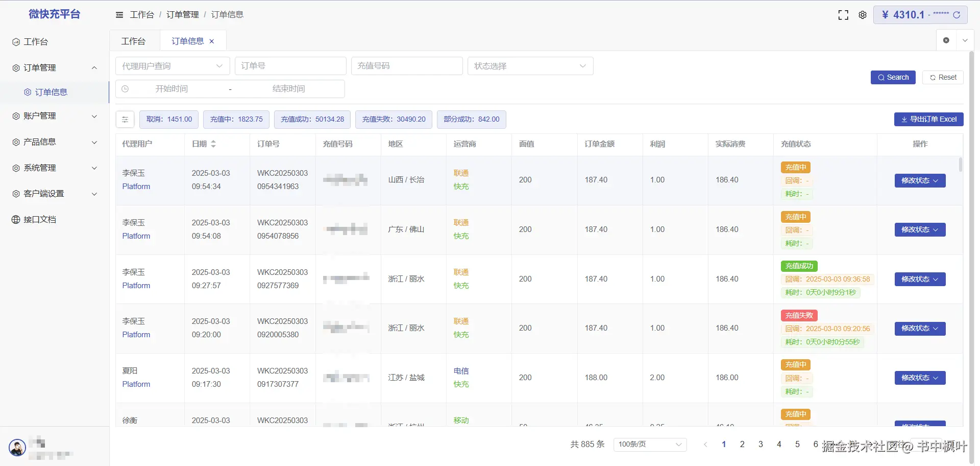Click the 充值成功 status tag
This screenshot has height=466, width=980.
(799, 266)
